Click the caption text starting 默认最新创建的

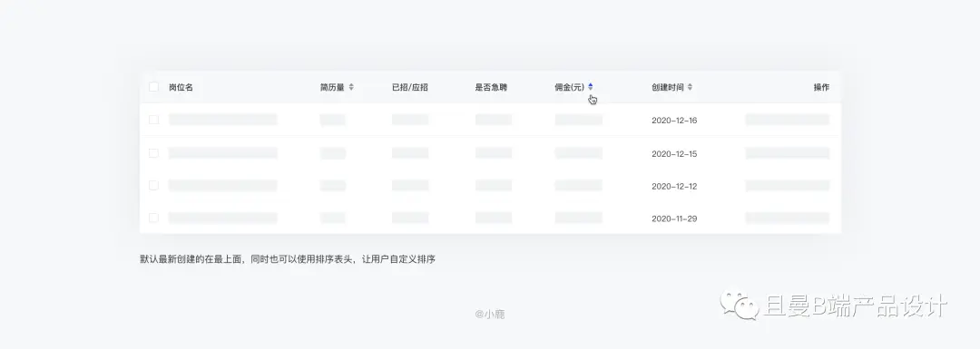[288, 259]
